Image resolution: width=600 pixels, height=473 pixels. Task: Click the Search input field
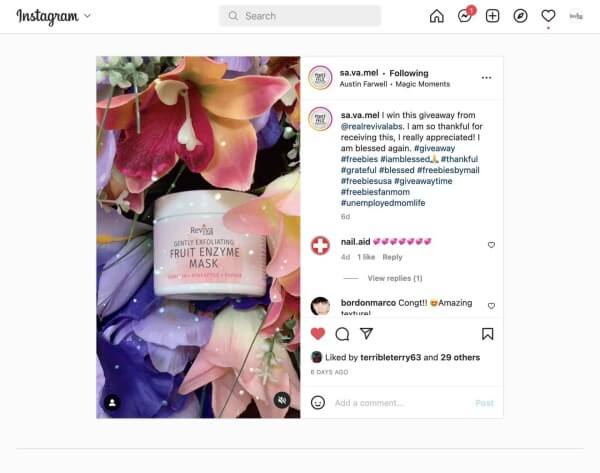click(300, 16)
